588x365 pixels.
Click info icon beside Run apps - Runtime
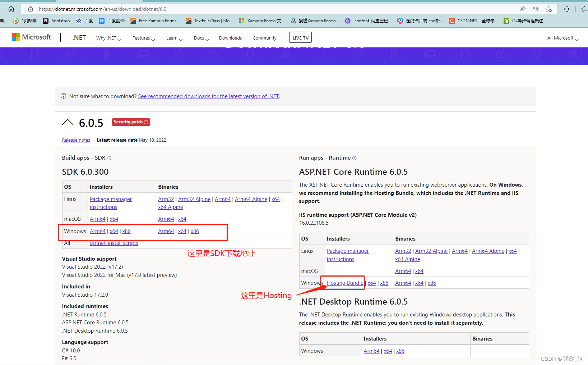point(354,158)
